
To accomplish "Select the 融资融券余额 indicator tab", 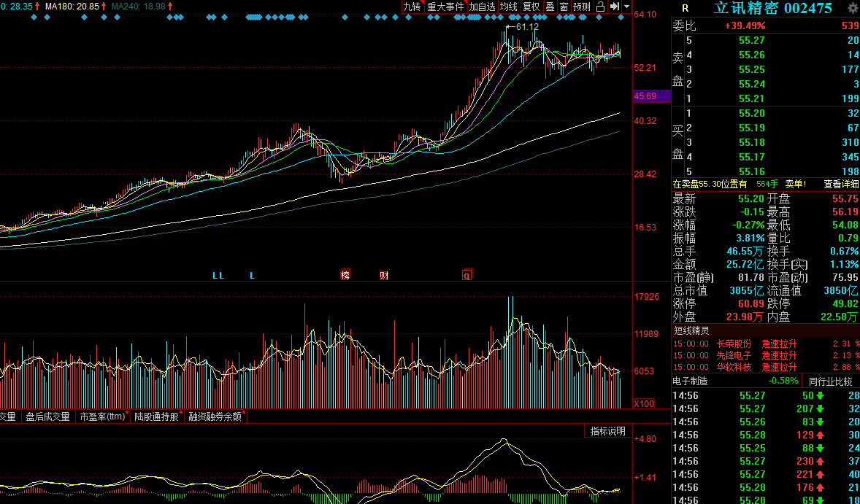I will click(215, 416).
